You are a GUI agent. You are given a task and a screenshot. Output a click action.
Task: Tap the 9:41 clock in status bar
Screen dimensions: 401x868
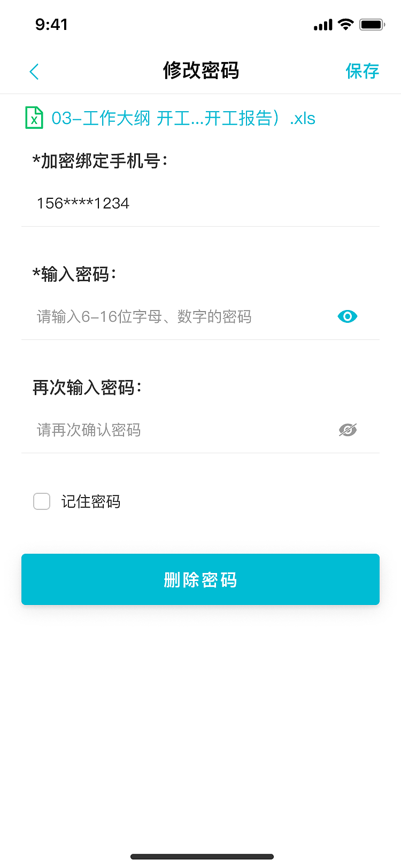[x=51, y=25]
